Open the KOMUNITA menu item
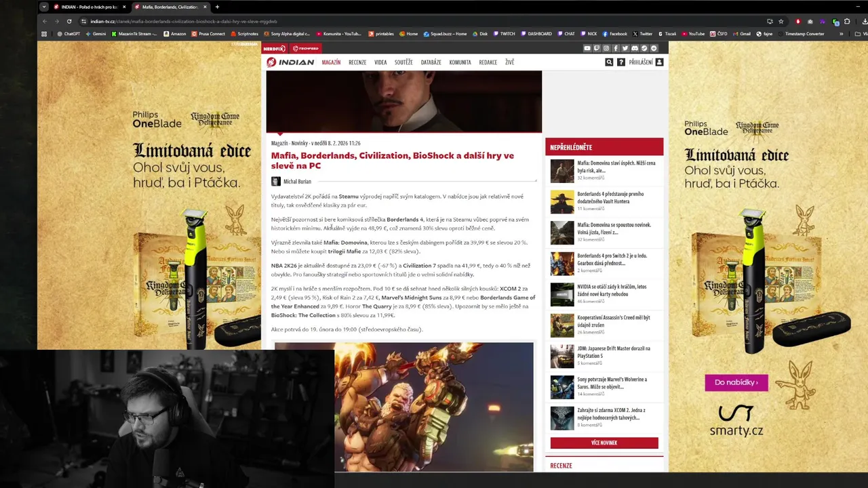 [x=460, y=62]
